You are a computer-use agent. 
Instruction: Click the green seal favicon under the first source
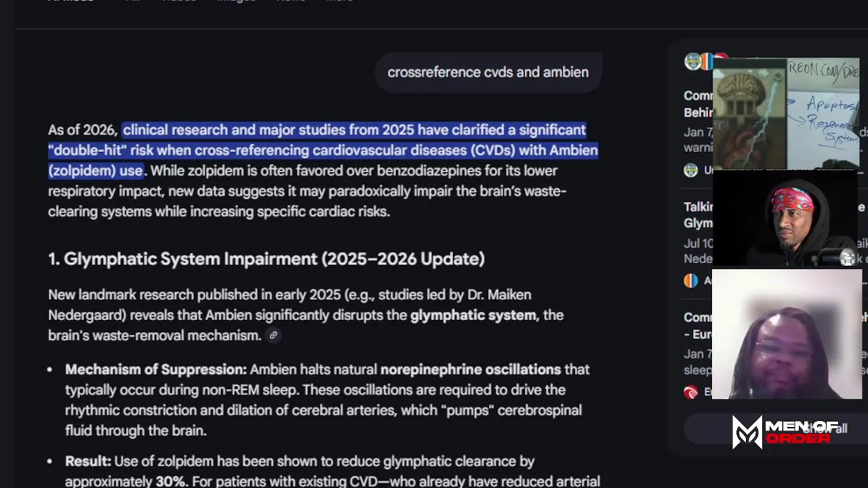tap(691, 170)
